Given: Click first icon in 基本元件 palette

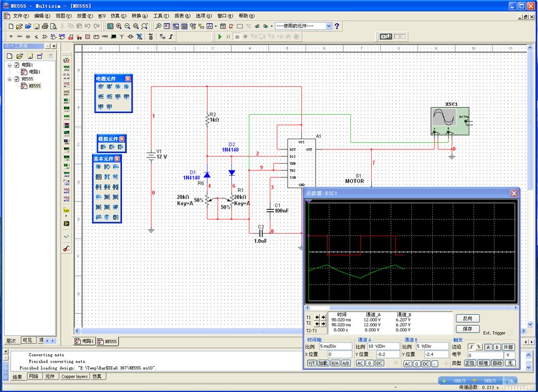Looking at the screenshot, I should point(99,167).
